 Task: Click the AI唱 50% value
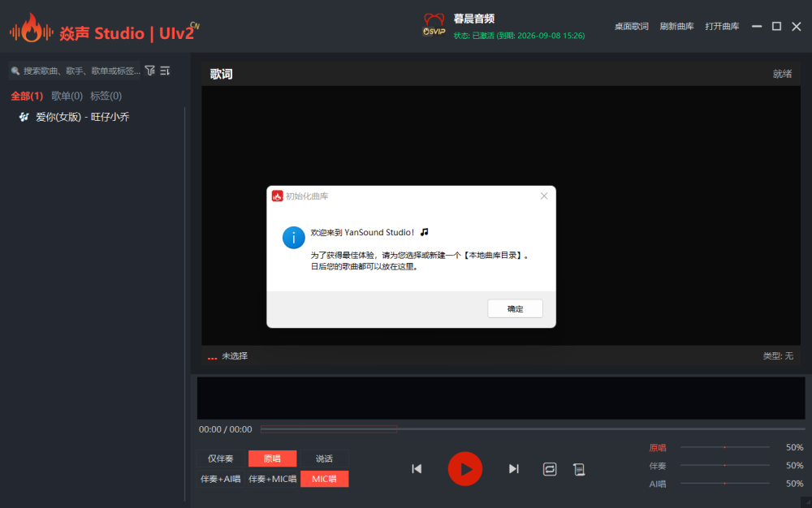(794, 484)
